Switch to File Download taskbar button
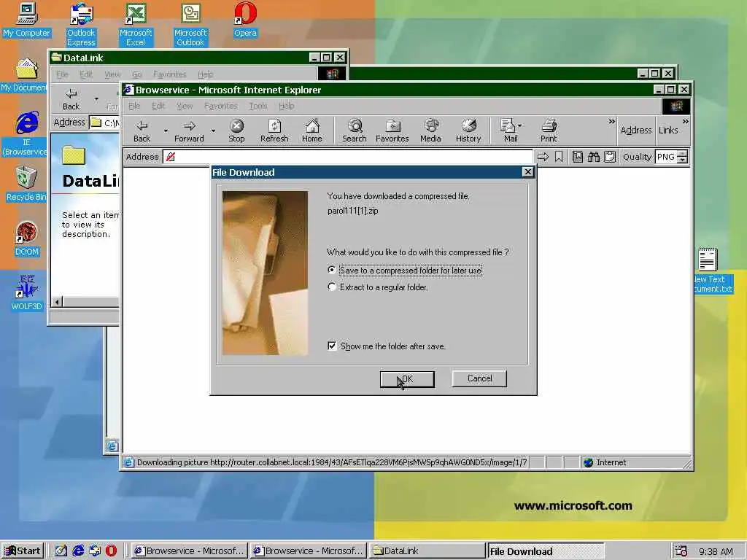 click(x=546, y=551)
